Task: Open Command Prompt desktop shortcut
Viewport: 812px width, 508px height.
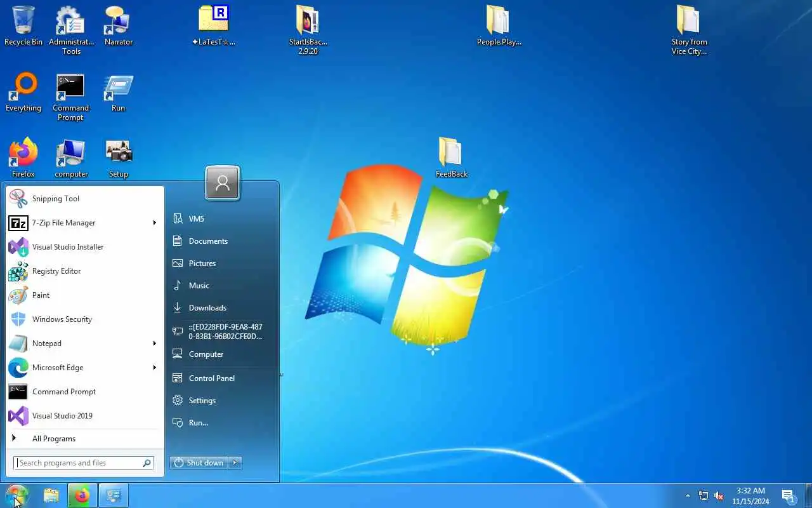Action: click(70, 97)
